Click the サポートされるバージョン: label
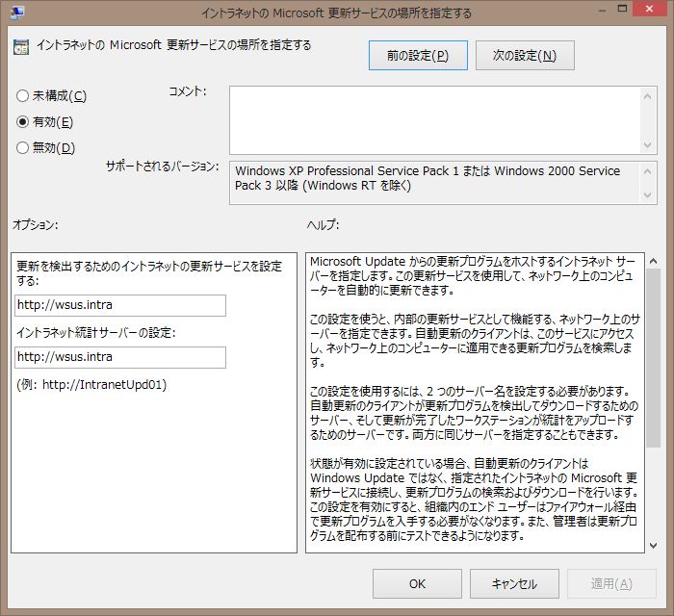 tap(162, 167)
